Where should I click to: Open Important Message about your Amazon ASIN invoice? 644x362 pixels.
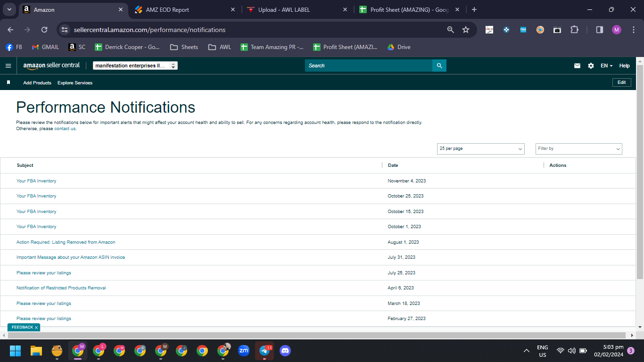(x=71, y=257)
